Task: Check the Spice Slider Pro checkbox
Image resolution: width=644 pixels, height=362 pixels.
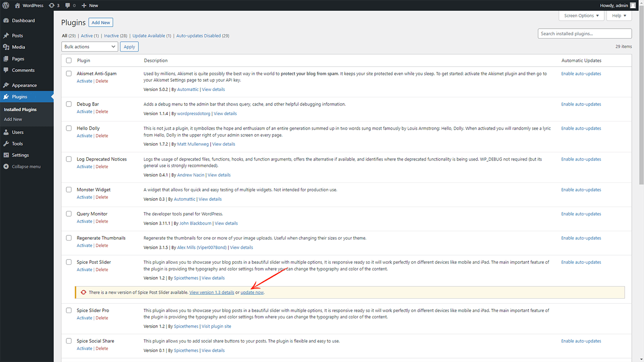Action: (69, 310)
